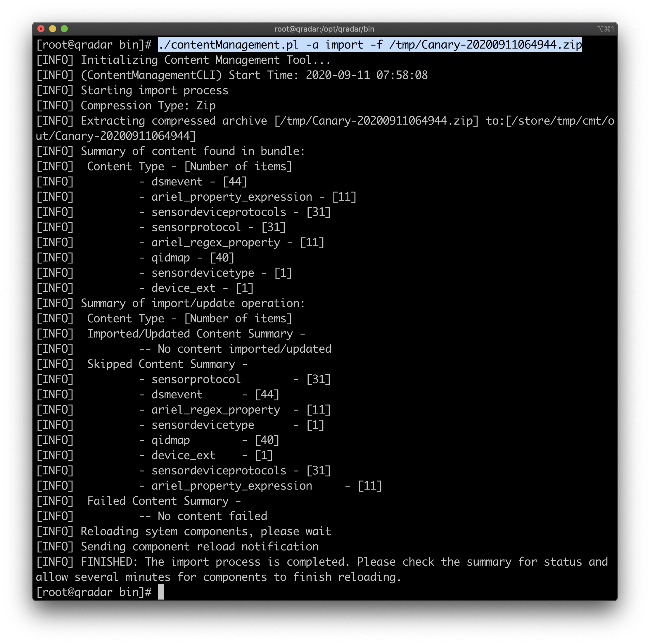Click 'ariel_property_expression - [11]' in bundle summary
The height and width of the screenshot is (644, 650).
click(x=248, y=197)
